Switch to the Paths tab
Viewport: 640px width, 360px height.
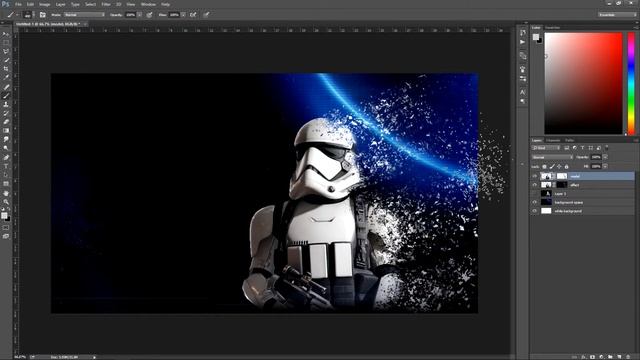(x=569, y=140)
